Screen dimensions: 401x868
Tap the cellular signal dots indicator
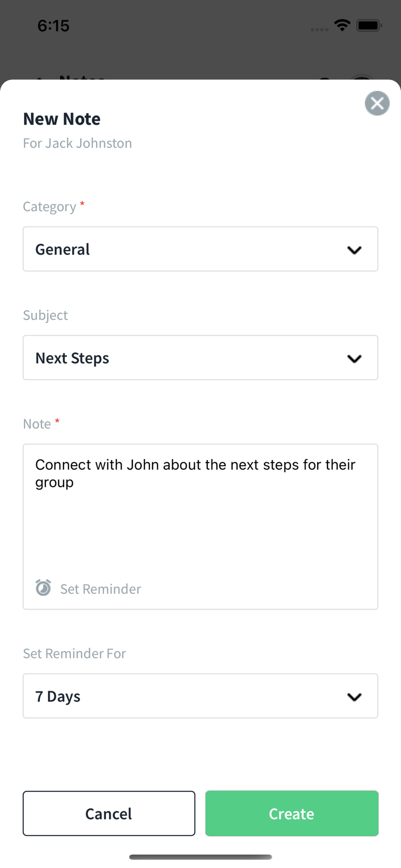coord(319,30)
